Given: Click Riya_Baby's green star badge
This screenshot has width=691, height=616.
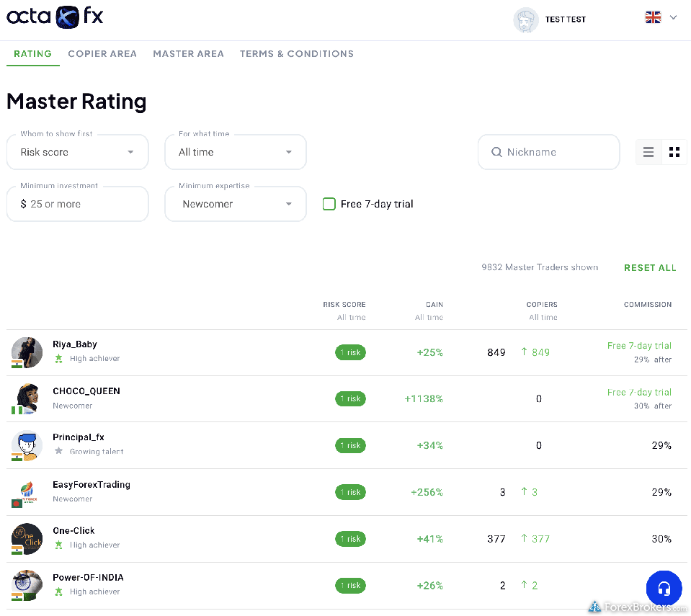Looking at the screenshot, I should point(58,359).
